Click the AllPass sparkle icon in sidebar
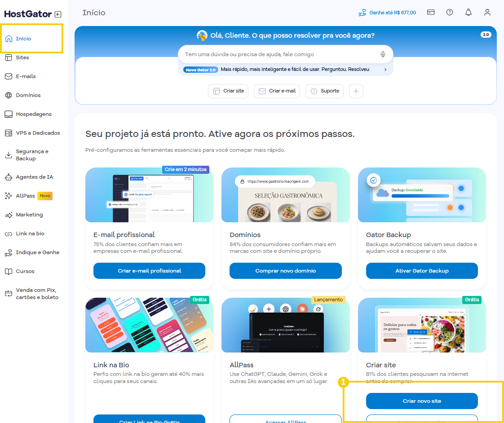 (9, 196)
